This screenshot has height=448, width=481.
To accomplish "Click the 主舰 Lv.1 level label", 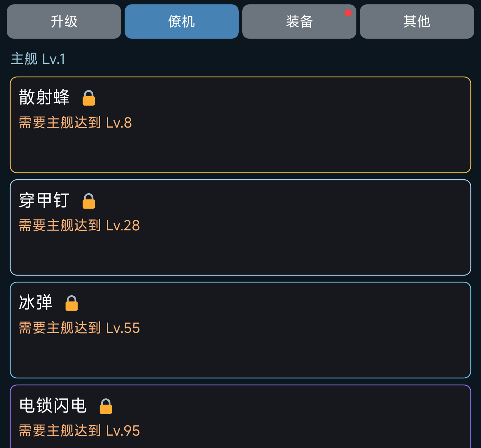I will (38, 59).
